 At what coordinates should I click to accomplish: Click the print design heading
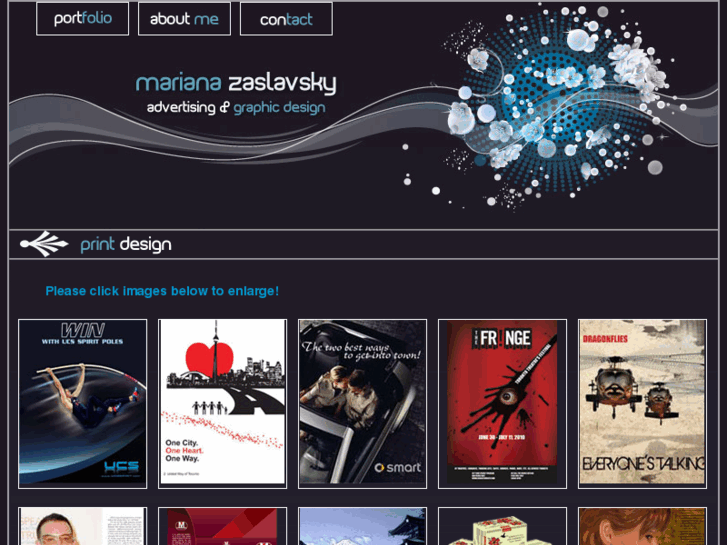[126, 244]
